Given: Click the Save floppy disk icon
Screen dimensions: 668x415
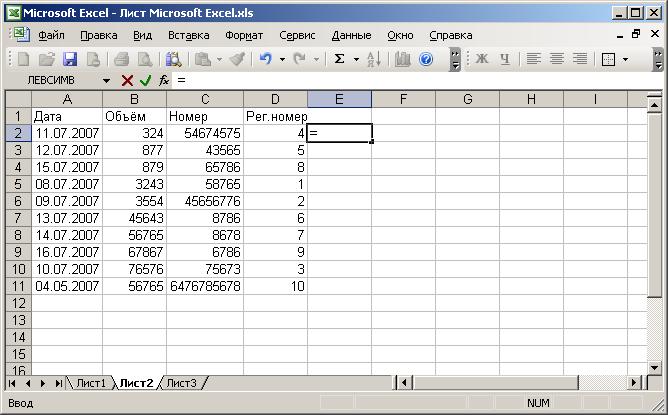Looking at the screenshot, I should 70,59.
